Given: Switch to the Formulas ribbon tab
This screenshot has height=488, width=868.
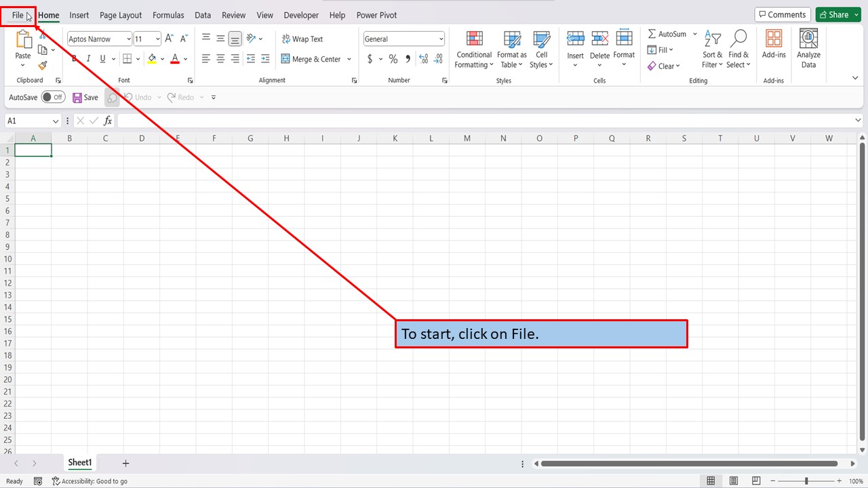Looking at the screenshot, I should (168, 15).
